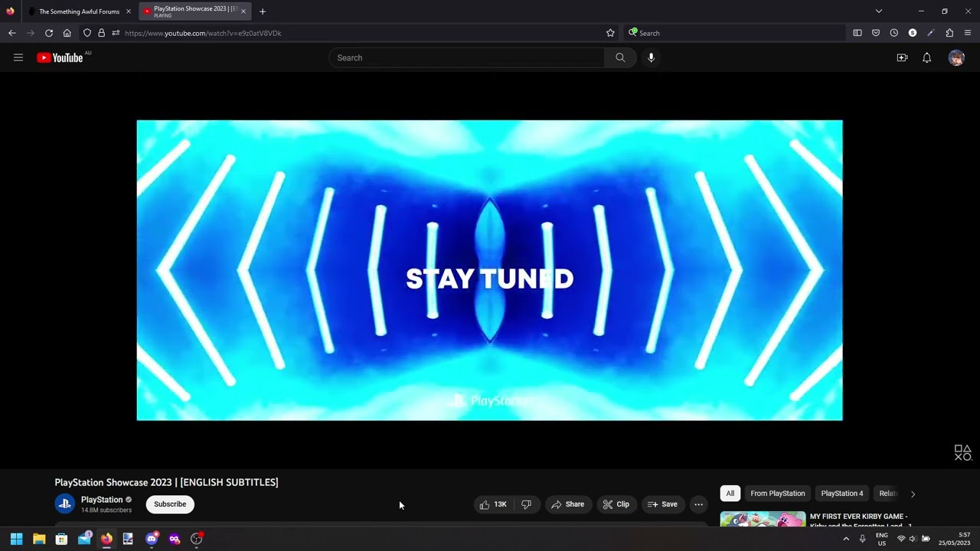Expand the system tray hidden icons chevron
980x551 pixels.
coord(846,539)
